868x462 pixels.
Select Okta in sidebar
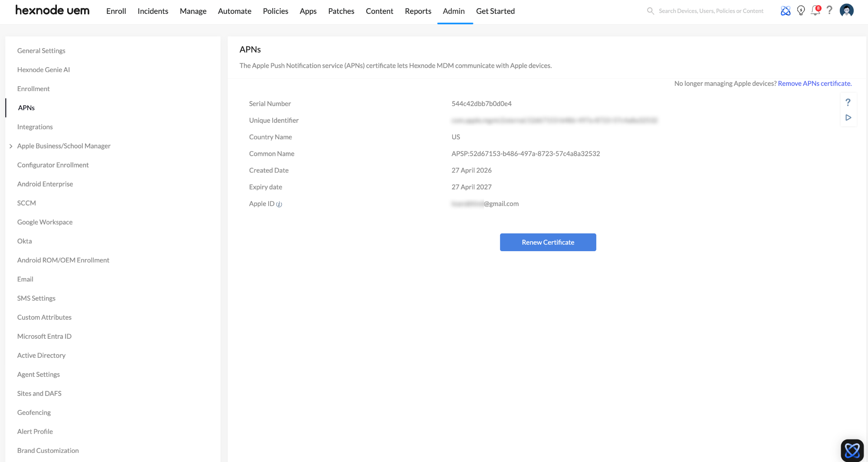(24, 241)
